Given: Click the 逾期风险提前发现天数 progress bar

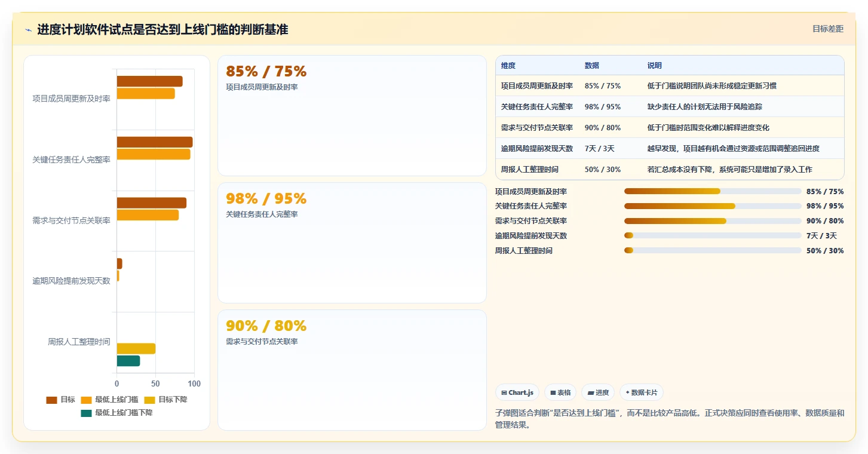Looking at the screenshot, I should click(713, 235).
